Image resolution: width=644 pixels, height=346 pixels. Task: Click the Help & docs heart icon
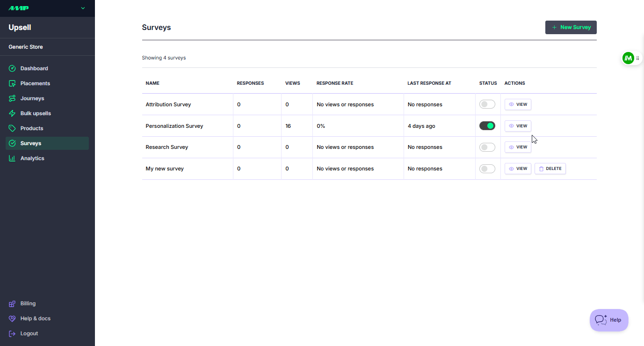click(12, 318)
